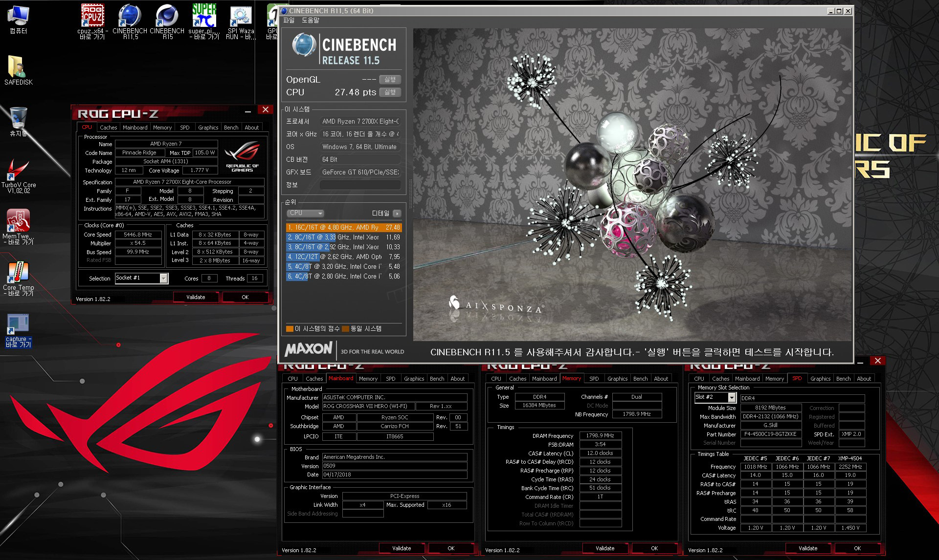This screenshot has height=560, width=939.
Task: Open the SPI Waza RUN shortcut
Action: click(x=241, y=22)
